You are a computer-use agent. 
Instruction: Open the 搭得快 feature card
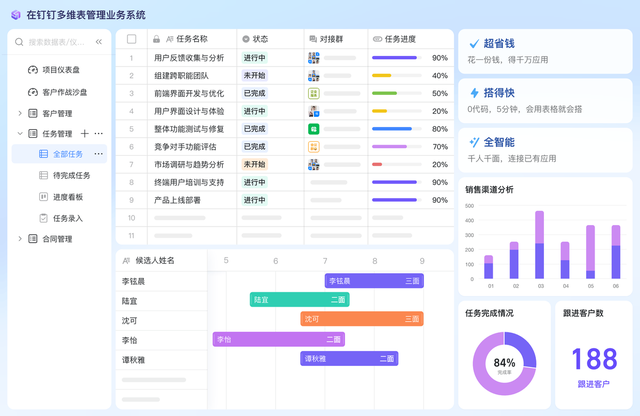[545, 101]
